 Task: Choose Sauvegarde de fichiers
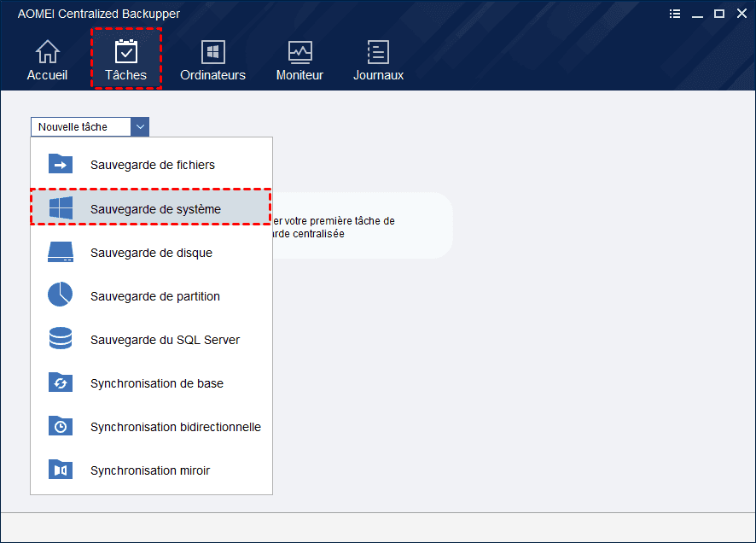pyautogui.click(x=153, y=165)
